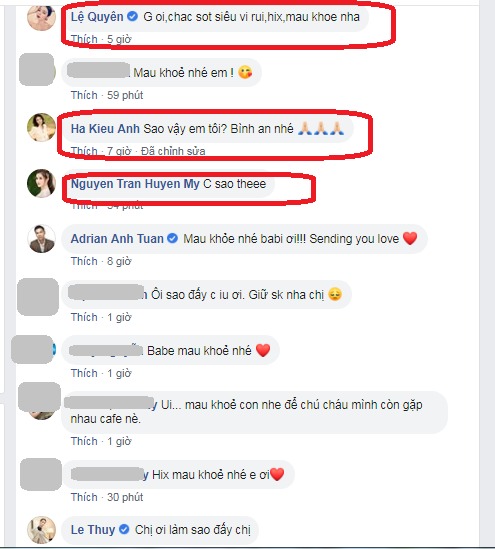The width and height of the screenshot is (495, 549).
Task: Open Le Thuy's avatar photo
Action: point(41,530)
